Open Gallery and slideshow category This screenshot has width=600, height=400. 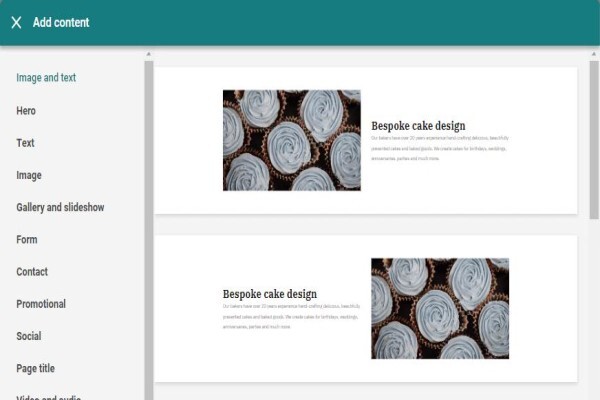tap(60, 207)
